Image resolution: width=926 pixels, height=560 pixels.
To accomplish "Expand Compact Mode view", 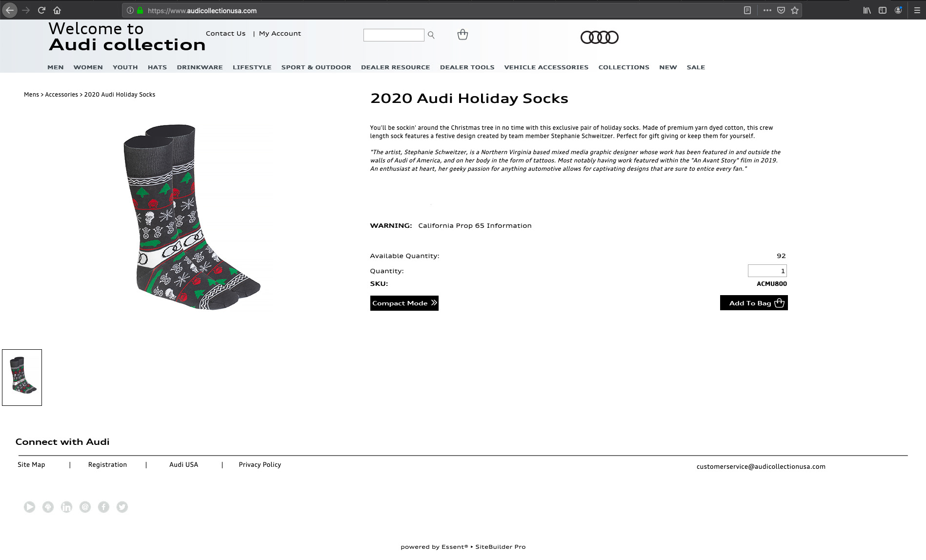I will tap(404, 303).
